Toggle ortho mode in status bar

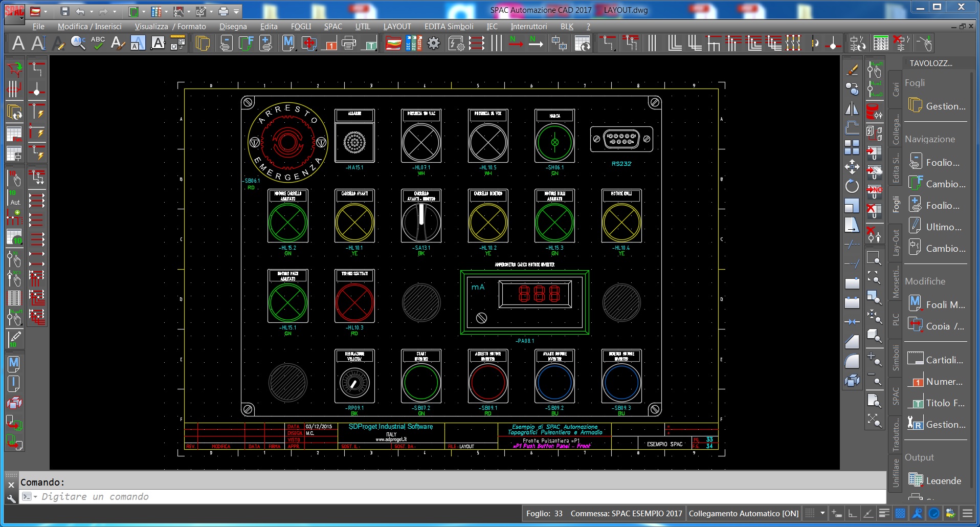(x=852, y=513)
